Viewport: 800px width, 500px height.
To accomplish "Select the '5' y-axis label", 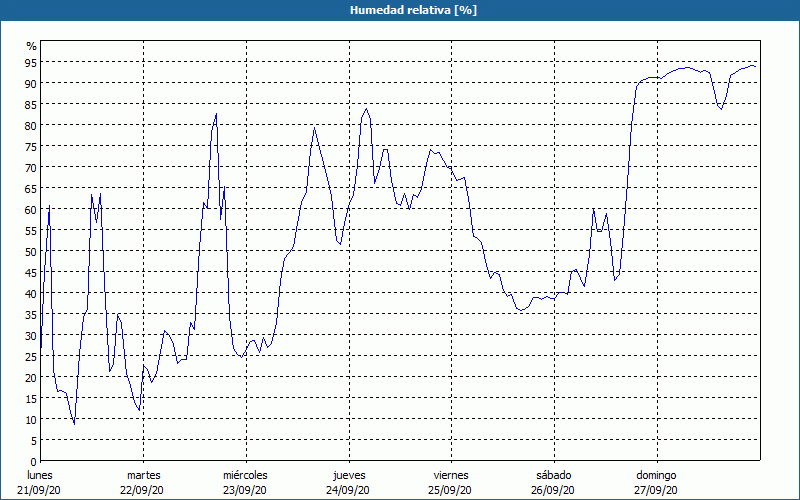I will pos(34,441).
